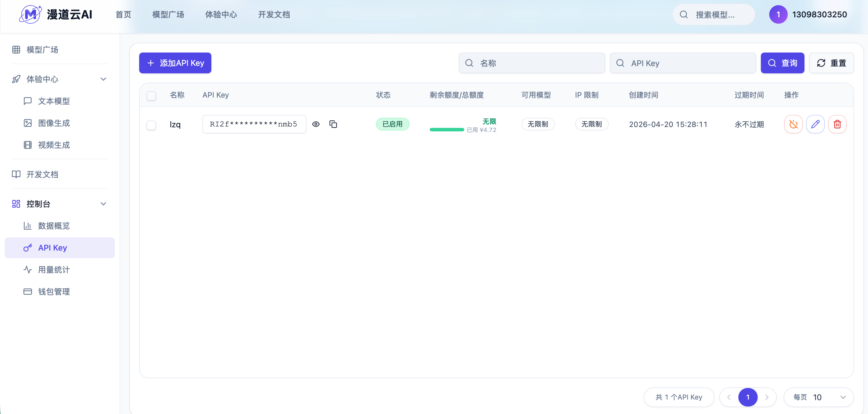868x414 pixels.
Task: Click the 重置 reset button
Action: click(831, 63)
